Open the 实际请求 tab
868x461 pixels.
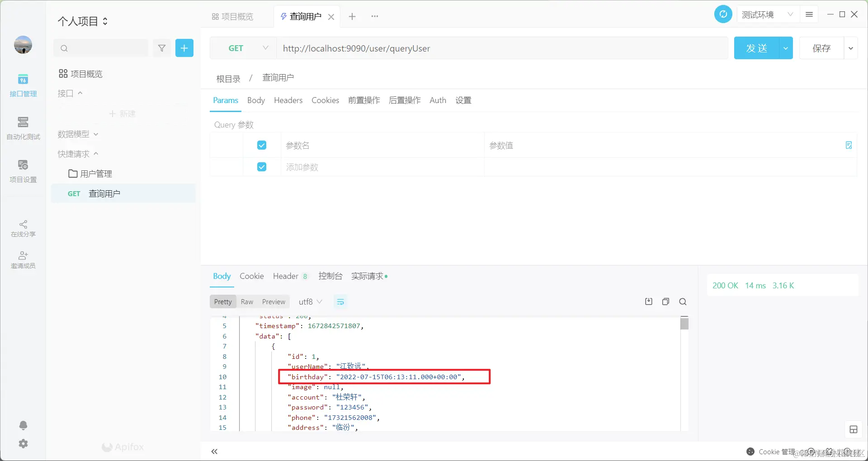pyautogui.click(x=369, y=276)
